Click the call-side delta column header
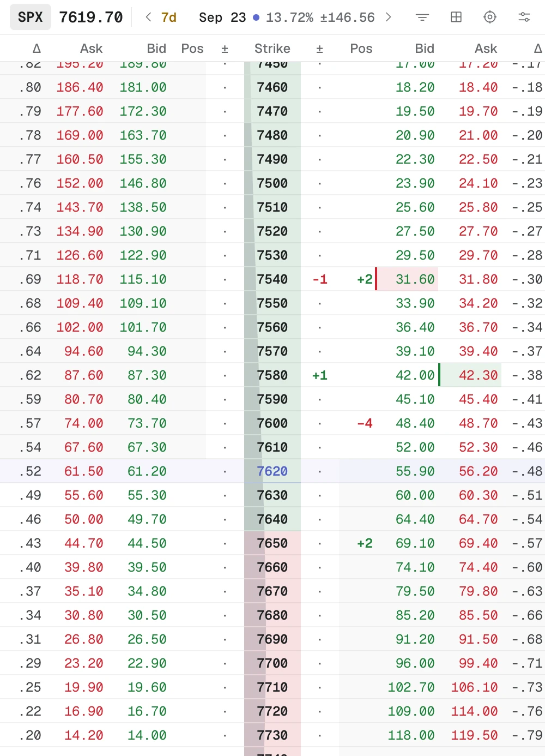This screenshot has height=756, width=545. (37, 49)
